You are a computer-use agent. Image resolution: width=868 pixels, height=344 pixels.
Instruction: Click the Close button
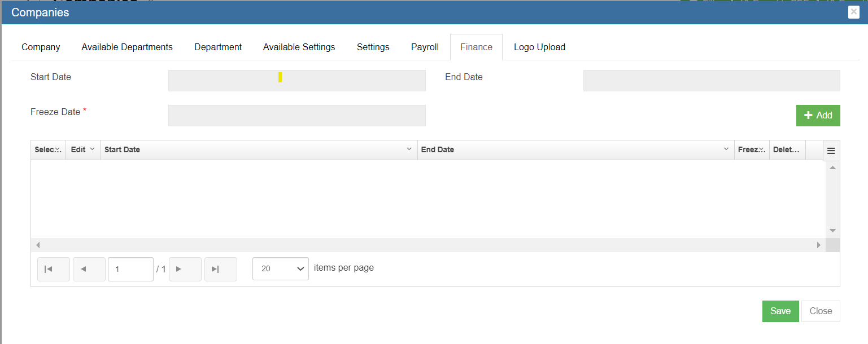pos(821,311)
